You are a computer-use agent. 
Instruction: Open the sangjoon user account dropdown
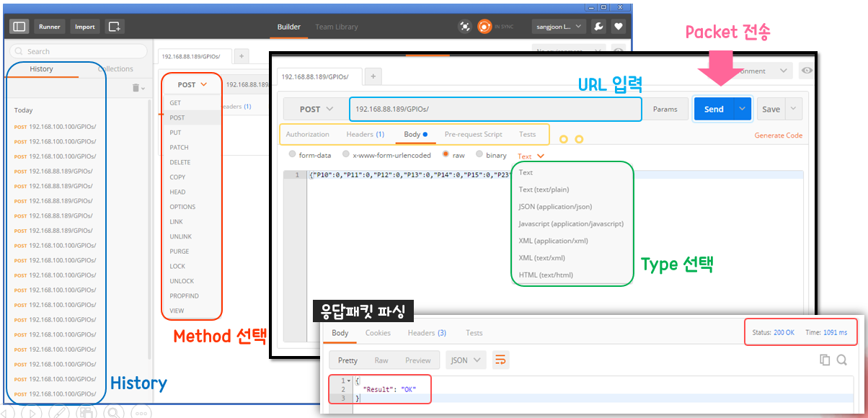(x=558, y=27)
